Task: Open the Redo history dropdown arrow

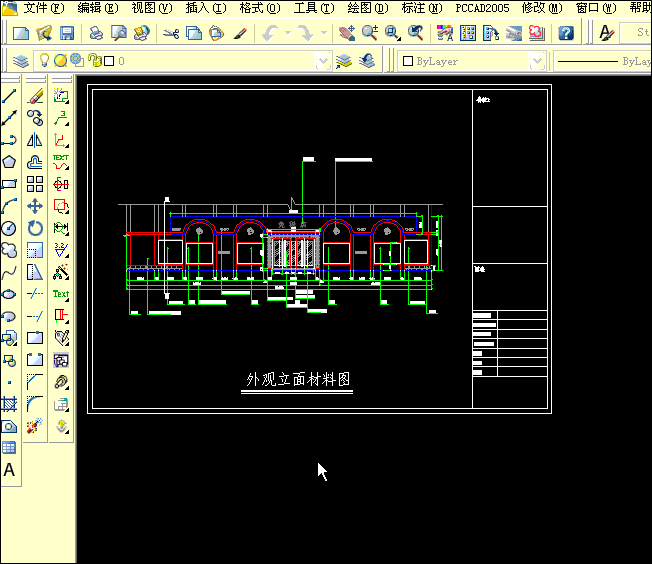Action: click(324, 33)
